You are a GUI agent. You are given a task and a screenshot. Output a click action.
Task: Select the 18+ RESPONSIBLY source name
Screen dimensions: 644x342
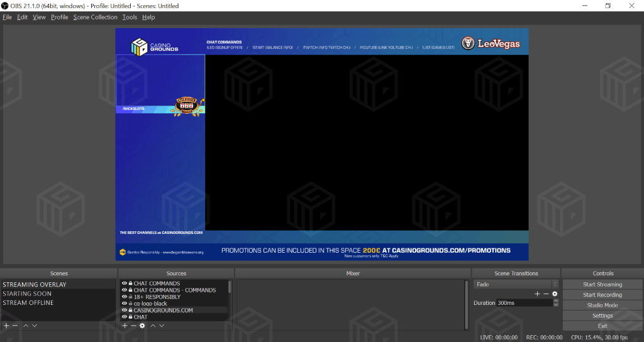pyautogui.click(x=157, y=297)
